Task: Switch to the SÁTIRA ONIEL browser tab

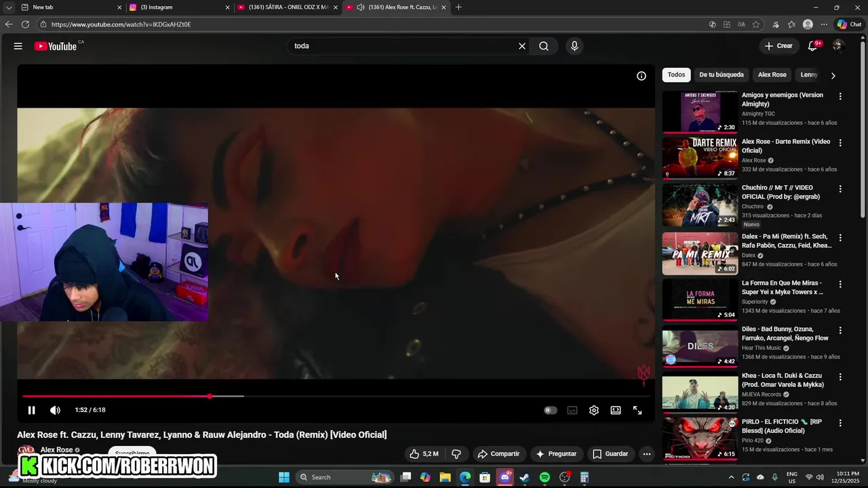Action: point(288,7)
